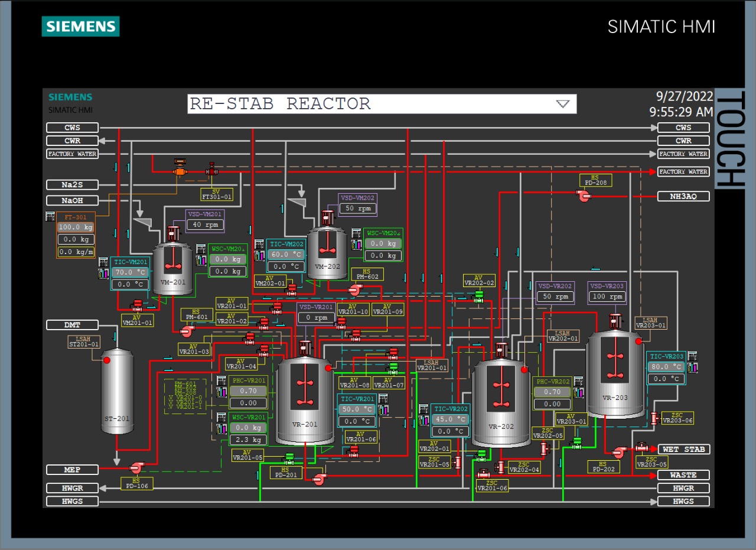Change the VSD-VM202 speed 50 rpm
Viewport: 756px width, 550px height.
click(358, 209)
